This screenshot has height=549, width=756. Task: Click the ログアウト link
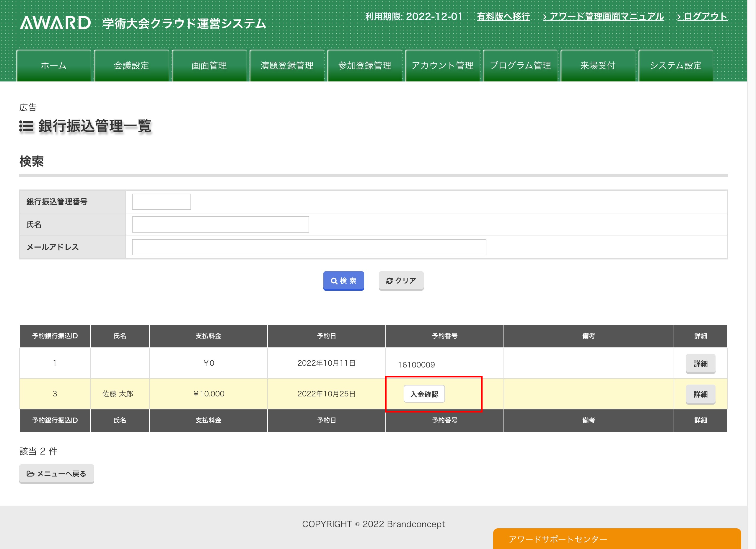point(702,17)
